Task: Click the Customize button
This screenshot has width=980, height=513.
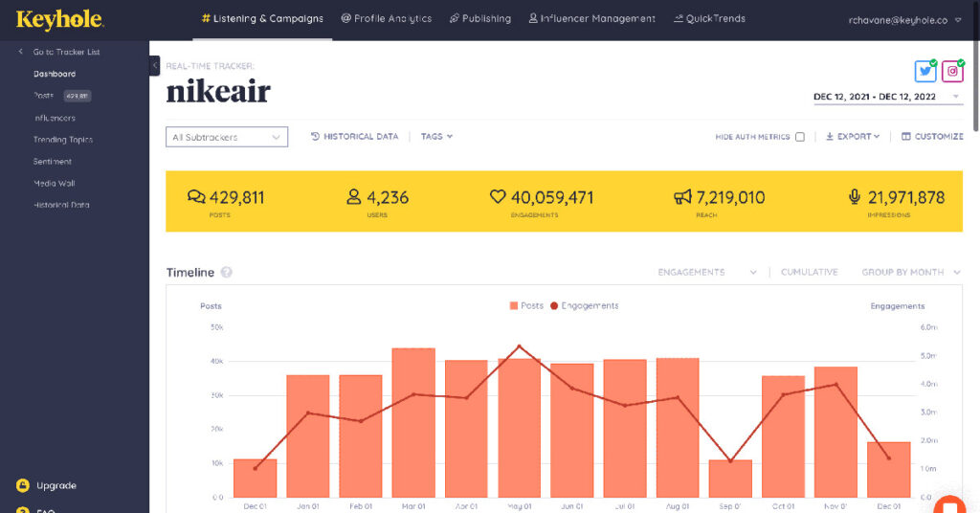Action: 932,137
